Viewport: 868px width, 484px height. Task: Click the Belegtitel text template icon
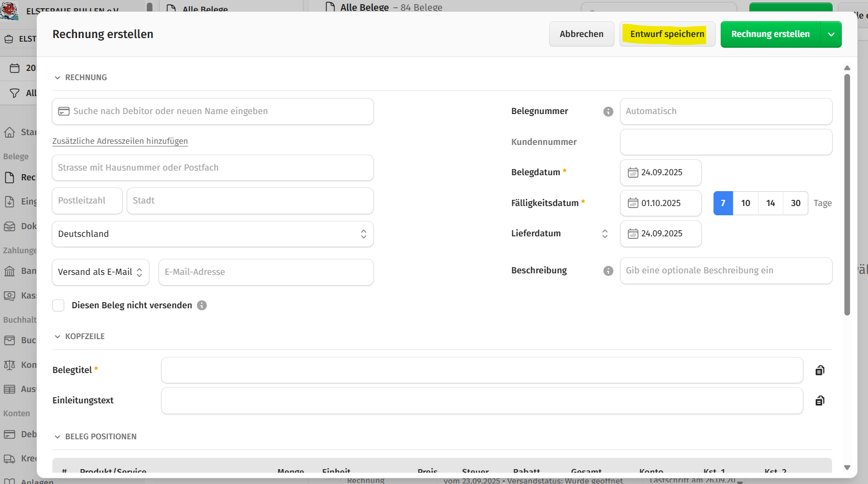(x=820, y=370)
